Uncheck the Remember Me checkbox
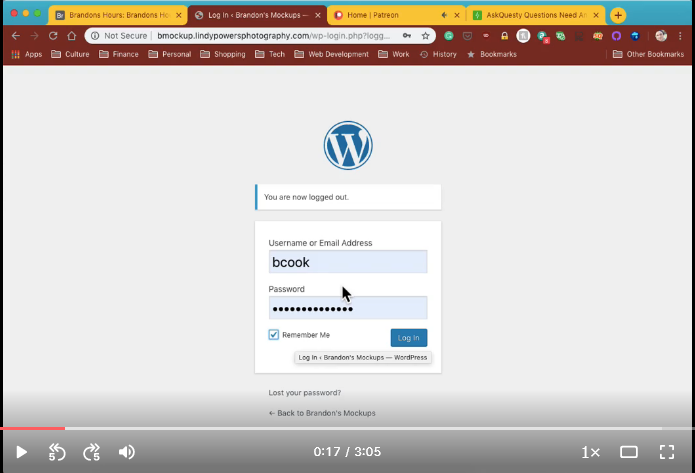Image resolution: width=695 pixels, height=473 pixels. (273, 335)
